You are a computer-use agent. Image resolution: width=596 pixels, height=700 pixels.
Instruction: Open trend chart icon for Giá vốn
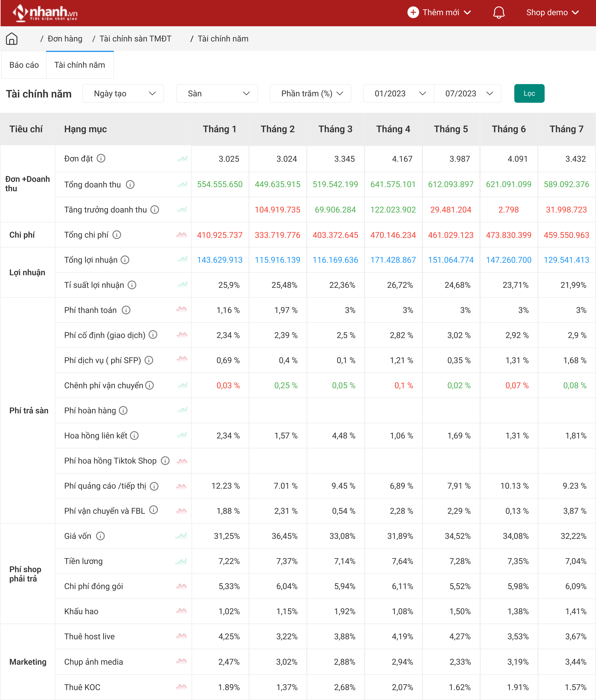tap(181, 536)
